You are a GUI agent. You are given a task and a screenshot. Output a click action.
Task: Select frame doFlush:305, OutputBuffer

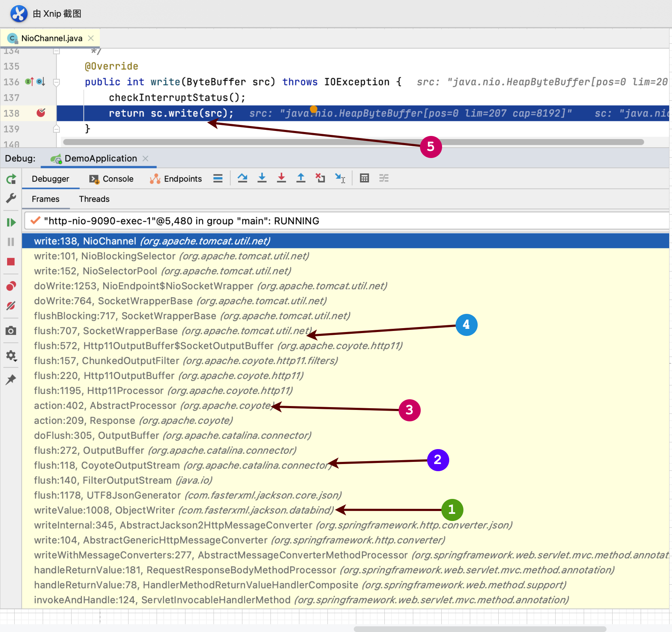pos(345,435)
